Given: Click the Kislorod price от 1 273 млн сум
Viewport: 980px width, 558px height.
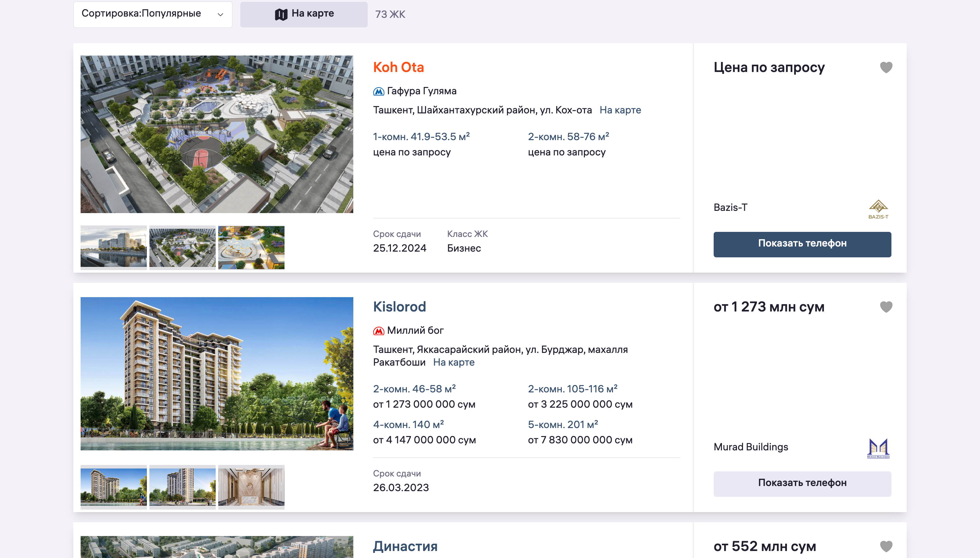Looking at the screenshot, I should [768, 307].
